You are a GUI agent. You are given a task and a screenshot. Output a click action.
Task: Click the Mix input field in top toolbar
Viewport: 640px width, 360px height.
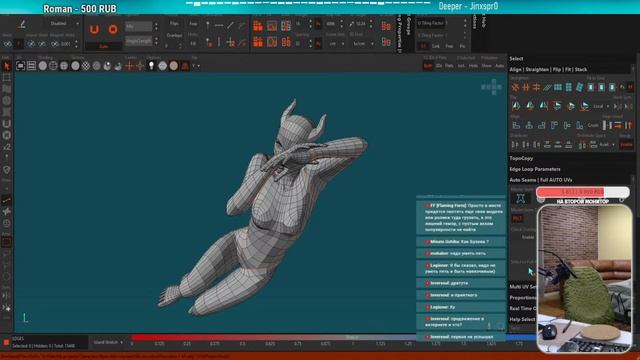tap(139, 26)
